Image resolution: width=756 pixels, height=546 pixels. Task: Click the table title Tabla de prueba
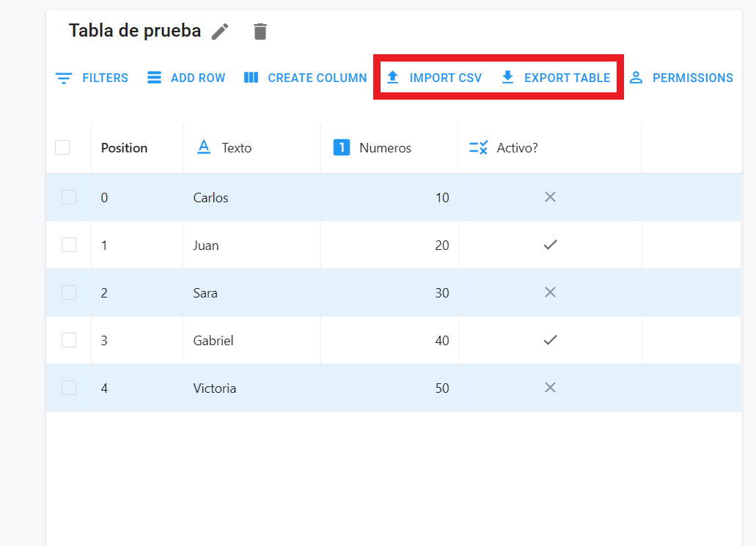point(135,31)
